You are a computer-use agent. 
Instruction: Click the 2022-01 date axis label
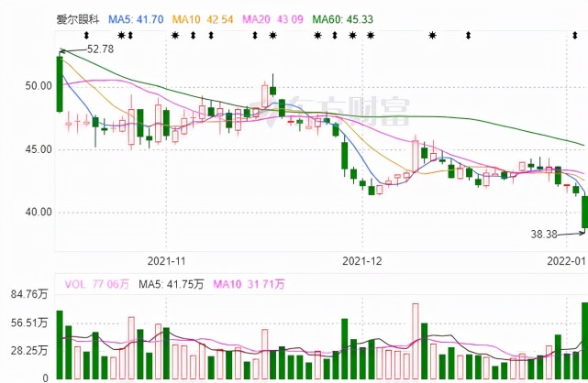coord(566,261)
